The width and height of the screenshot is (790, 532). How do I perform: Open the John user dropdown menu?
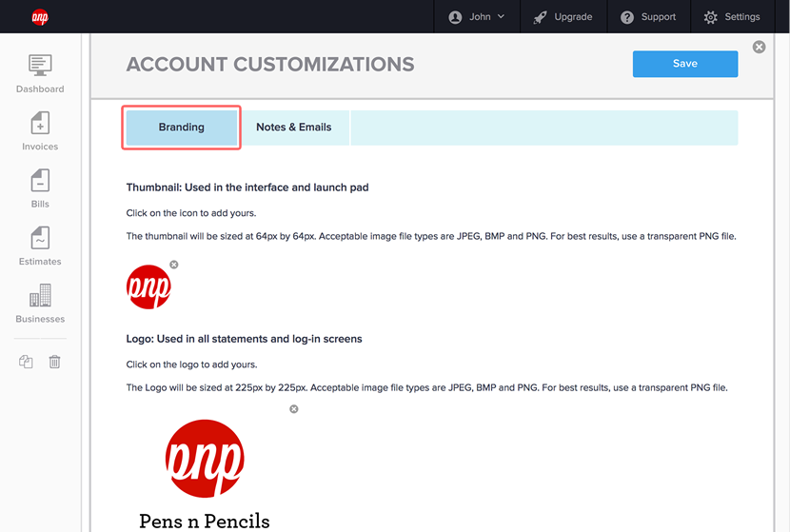coord(476,16)
